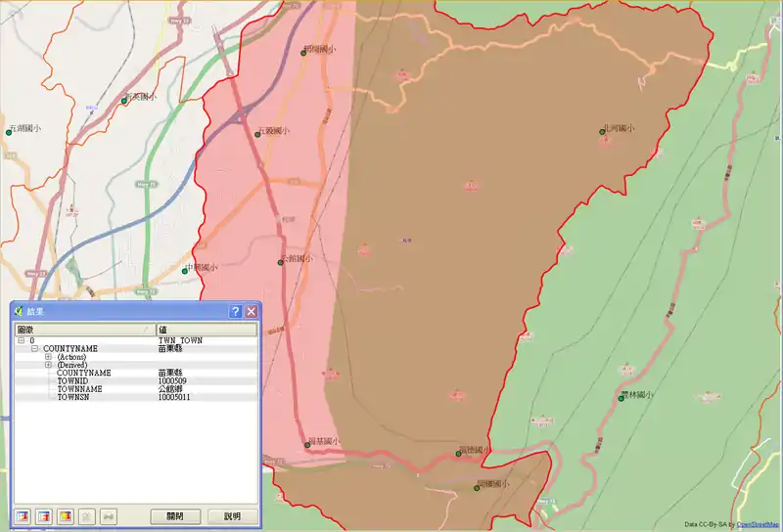Click the 北河國小 green point marker
This screenshot has width=783, height=532.
click(x=601, y=131)
